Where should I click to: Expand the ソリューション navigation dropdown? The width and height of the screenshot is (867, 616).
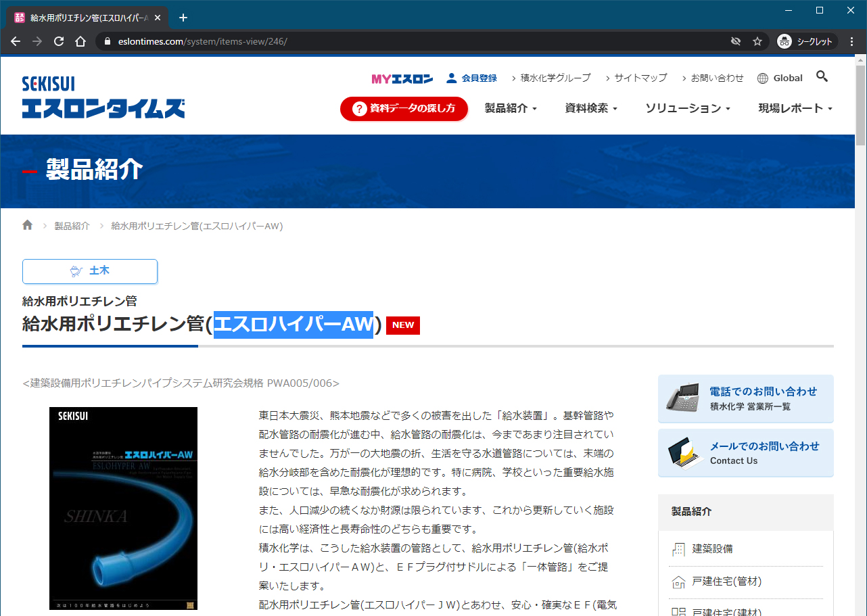click(688, 108)
